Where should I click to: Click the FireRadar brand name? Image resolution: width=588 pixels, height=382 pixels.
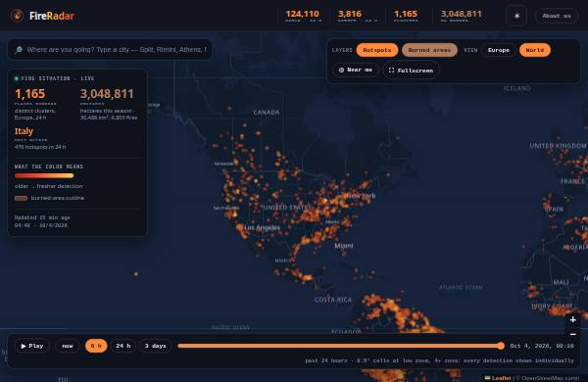pyautogui.click(x=52, y=16)
